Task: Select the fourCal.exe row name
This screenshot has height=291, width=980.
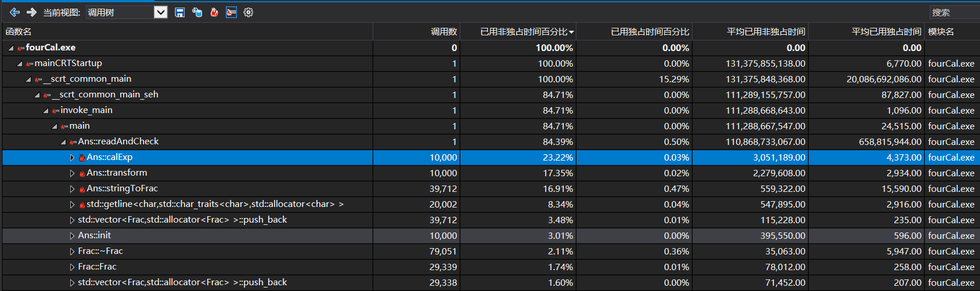Action: (51, 48)
